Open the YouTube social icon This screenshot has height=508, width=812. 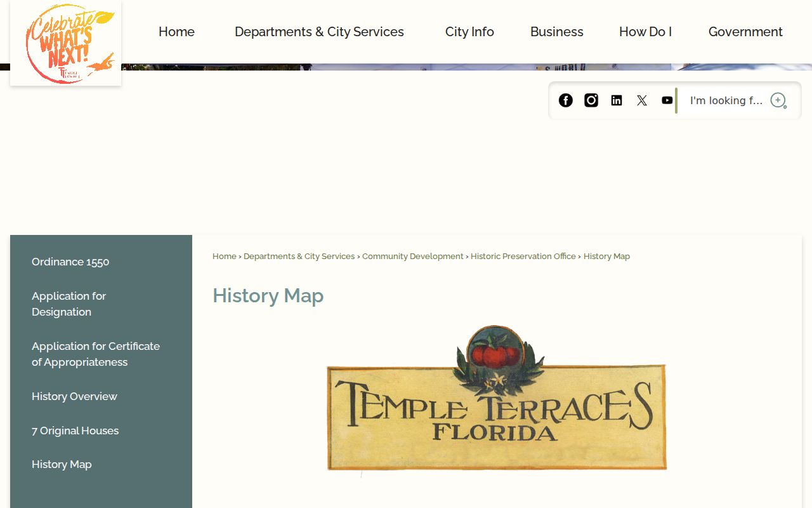coord(667,100)
